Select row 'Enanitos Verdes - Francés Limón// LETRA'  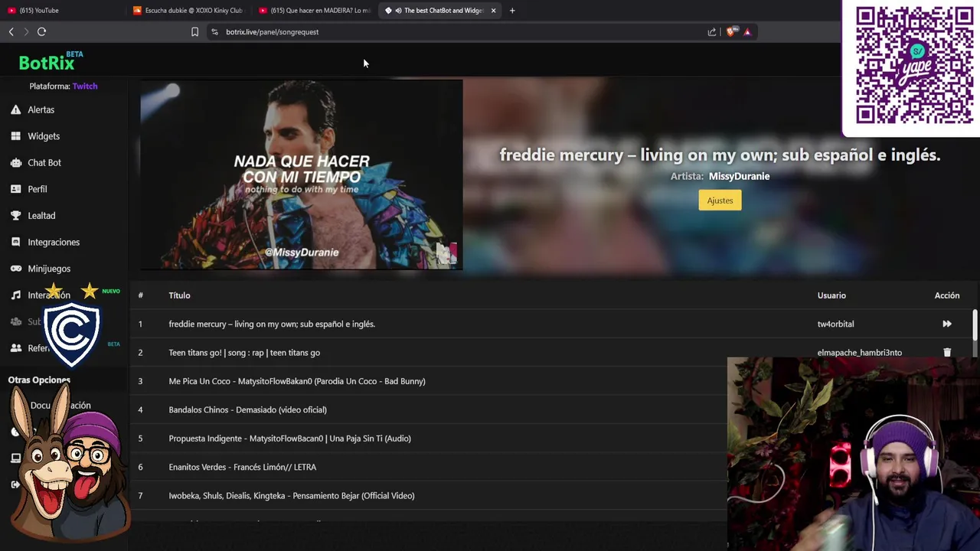tap(242, 467)
